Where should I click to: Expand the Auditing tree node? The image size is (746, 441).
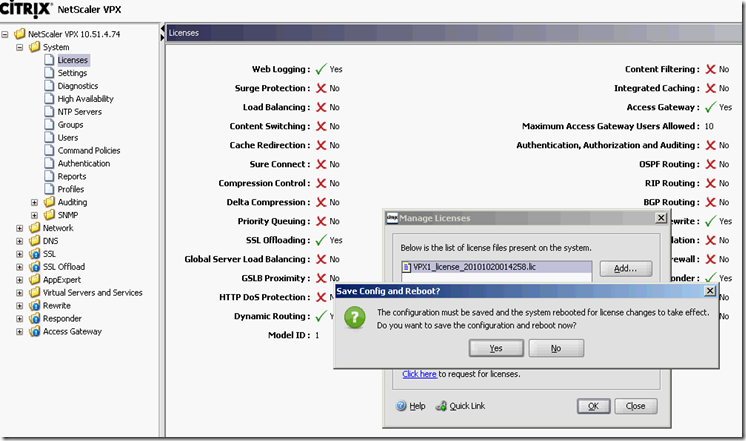34,202
